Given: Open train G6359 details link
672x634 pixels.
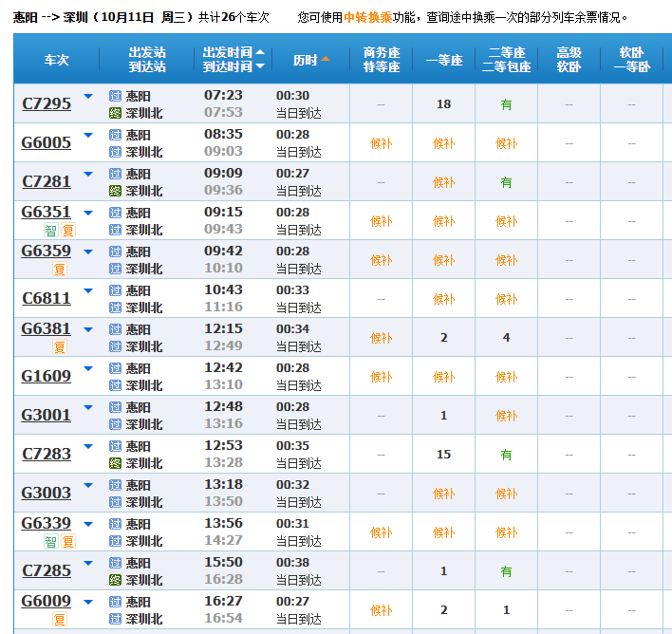Looking at the screenshot, I should 47,252.
